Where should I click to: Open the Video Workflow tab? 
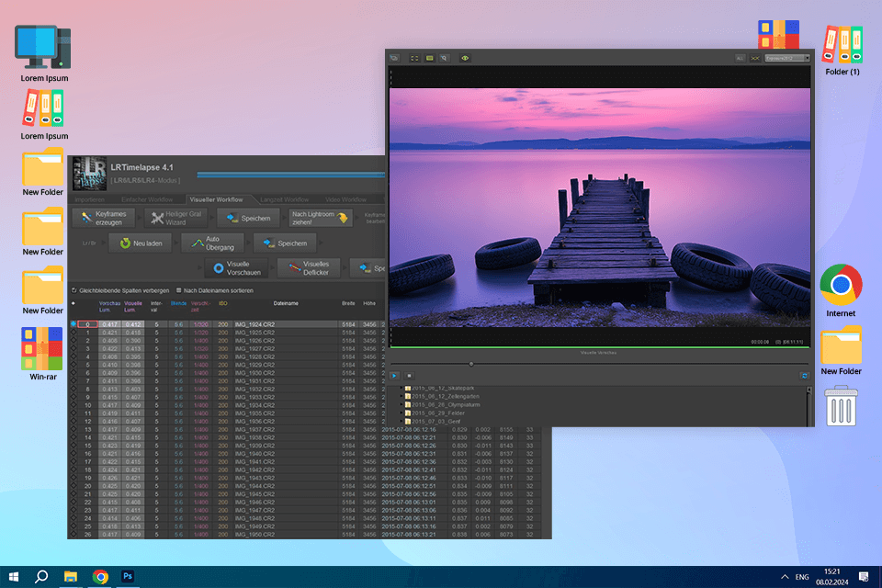[345, 199]
